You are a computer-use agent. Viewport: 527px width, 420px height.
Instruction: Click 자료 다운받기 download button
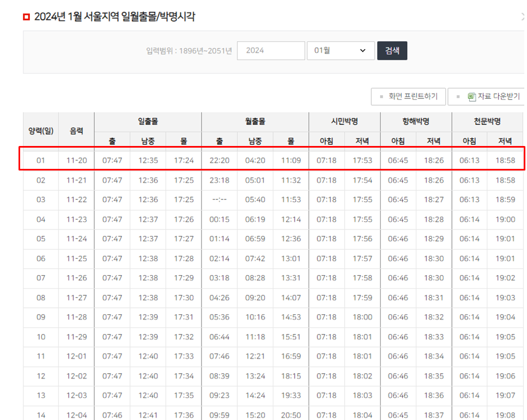tap(487, 96)
